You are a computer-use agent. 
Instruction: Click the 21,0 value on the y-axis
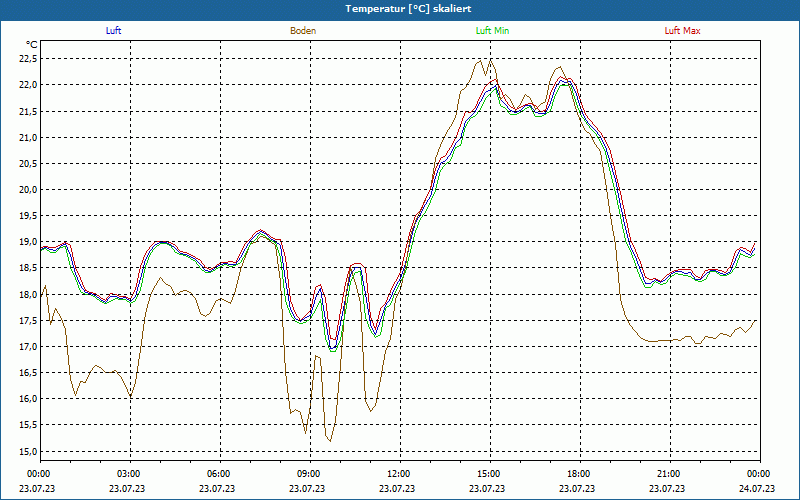click(x=28, y=137)
